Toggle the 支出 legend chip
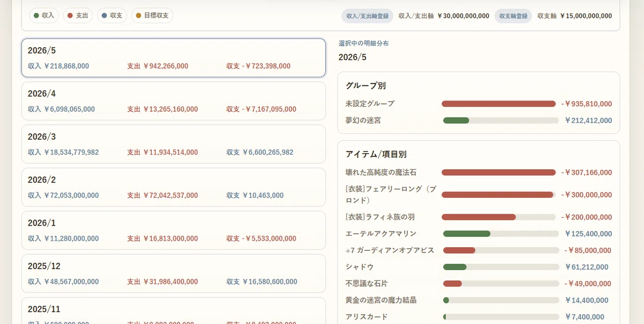This screenshot has height=324, width=644. [78, 16]
